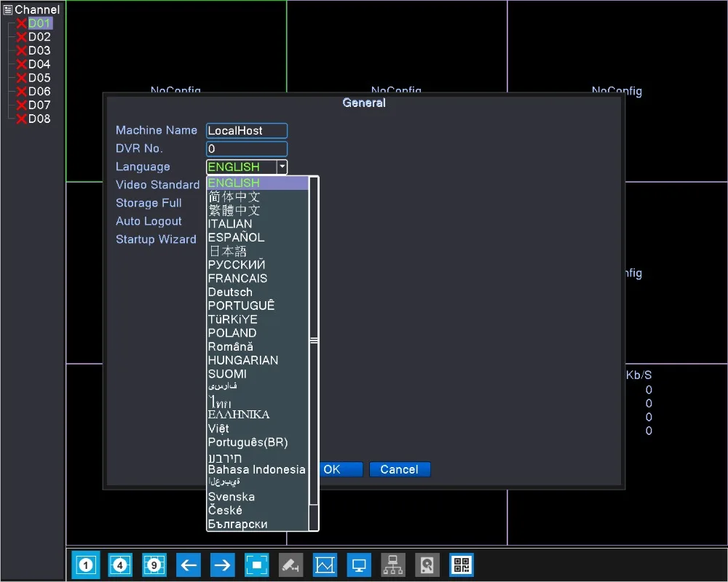Choose Deutsch in the language list
The width and height of the screenshot is (728, 582).
tap(257, 292)
